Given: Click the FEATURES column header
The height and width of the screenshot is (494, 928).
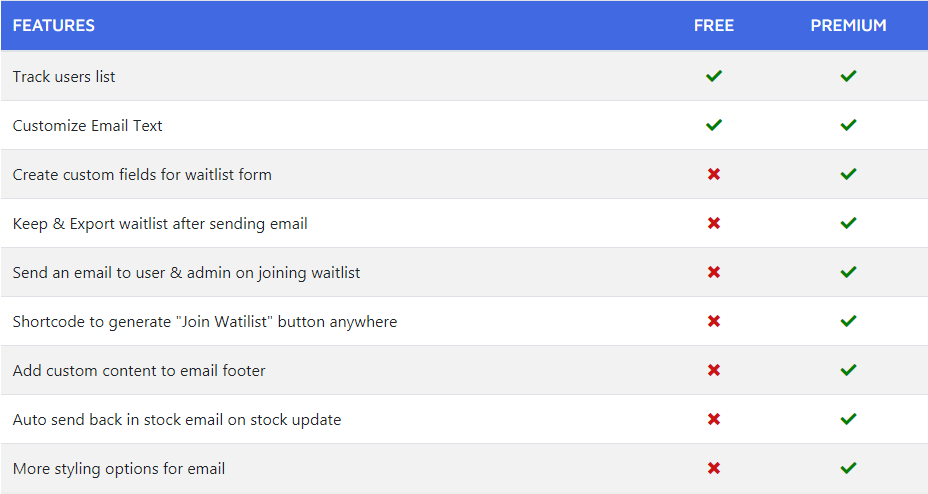Looking at the screenshot, I should tap(54, 26).
